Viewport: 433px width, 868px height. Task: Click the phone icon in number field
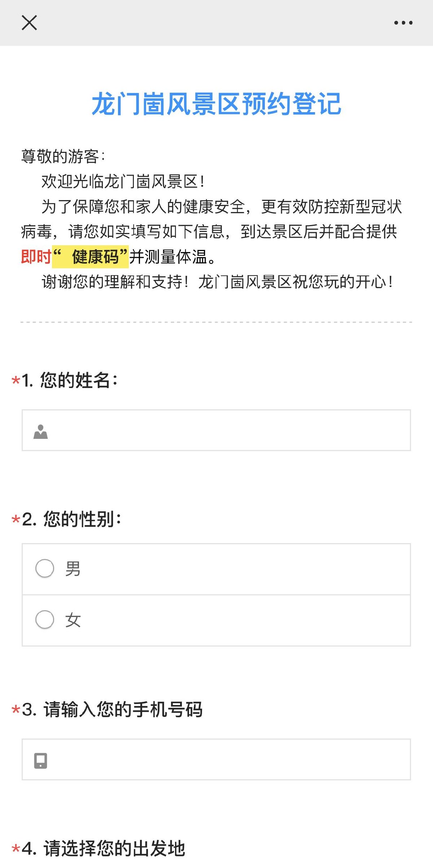tap(40, 761)
